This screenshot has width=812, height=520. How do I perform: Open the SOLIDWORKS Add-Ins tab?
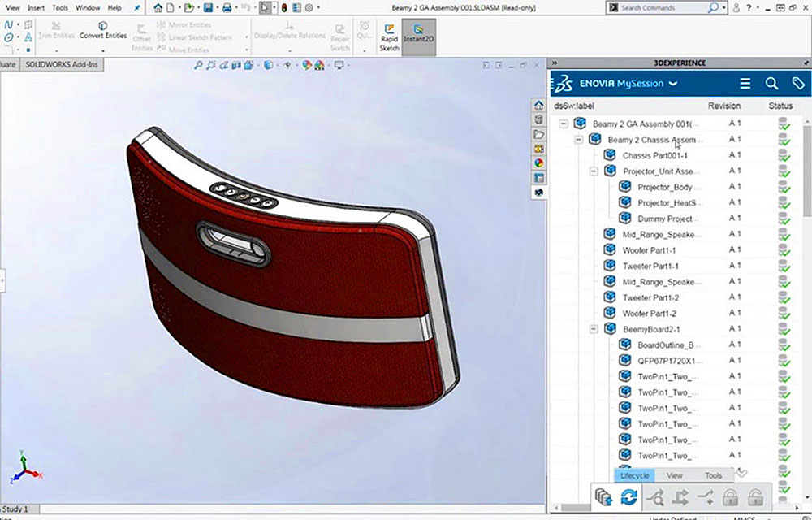61,63
